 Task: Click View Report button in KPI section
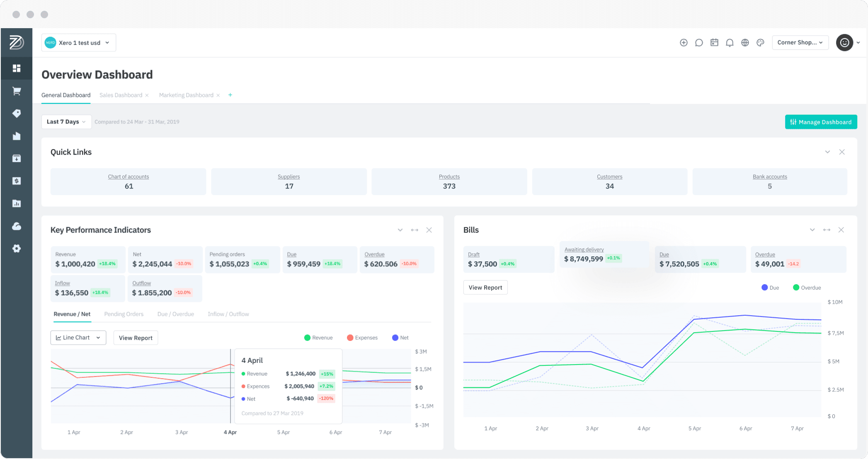136,338
